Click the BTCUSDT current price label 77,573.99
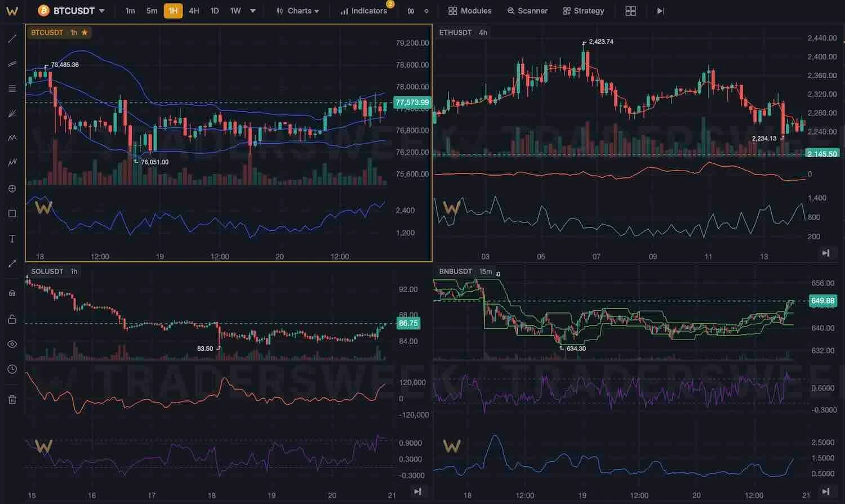845x504 pixels. [412, 102]
